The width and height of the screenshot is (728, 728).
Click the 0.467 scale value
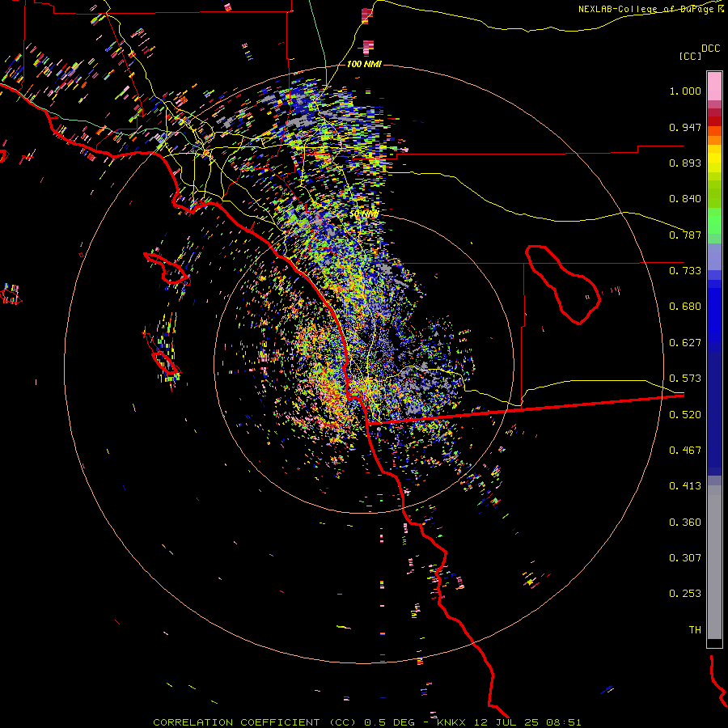point(685,451)
